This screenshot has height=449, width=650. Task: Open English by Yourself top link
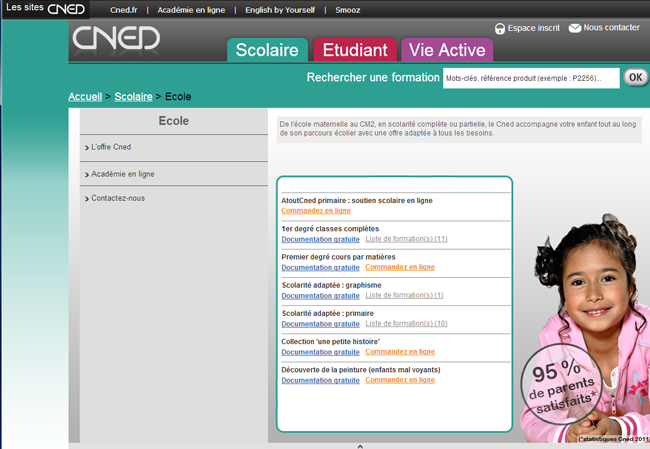pos(280,10)
